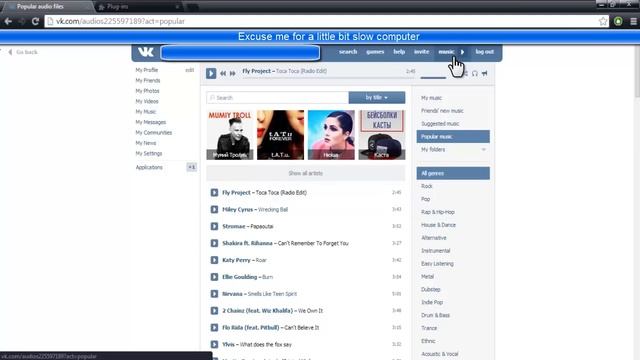Click the play arrow next to music

click(x=462, y=52)
